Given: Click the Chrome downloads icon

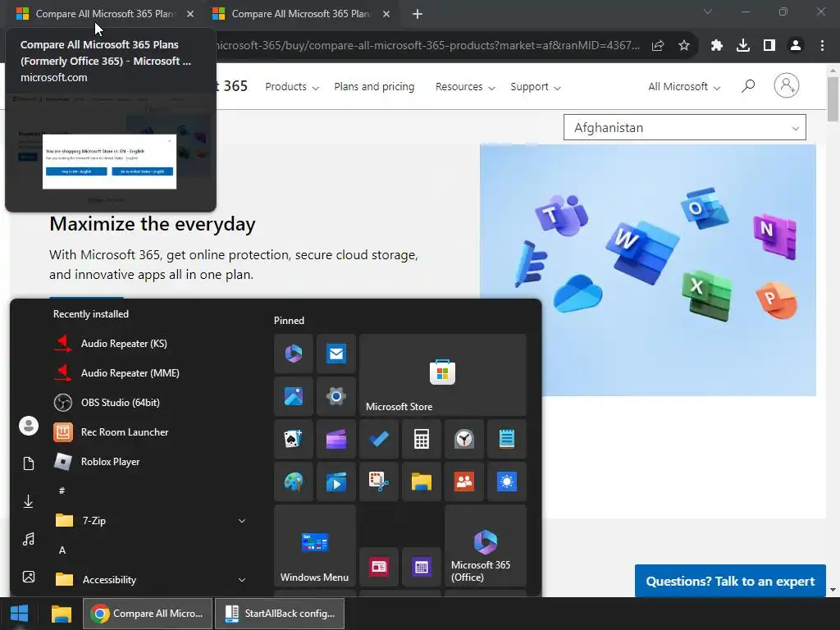Looking at the screenshot, I should tap(742, 46).
